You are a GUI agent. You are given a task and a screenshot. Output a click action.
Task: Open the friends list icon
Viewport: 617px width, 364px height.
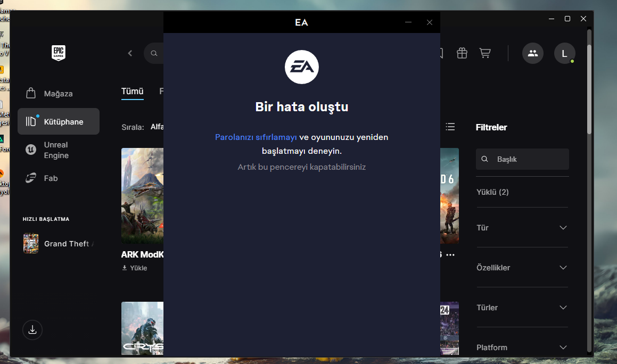click(532, 53)
